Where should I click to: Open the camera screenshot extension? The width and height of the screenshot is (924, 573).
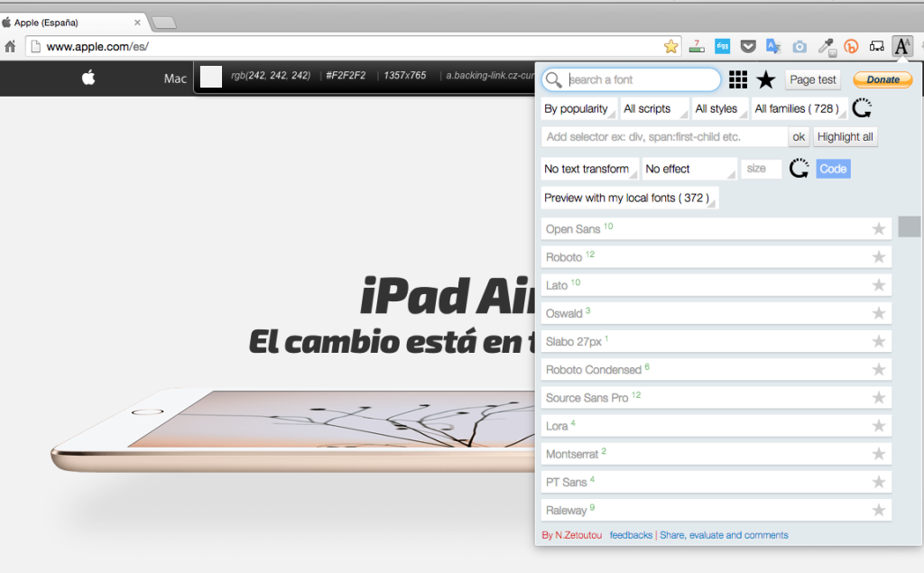[799, 47]
